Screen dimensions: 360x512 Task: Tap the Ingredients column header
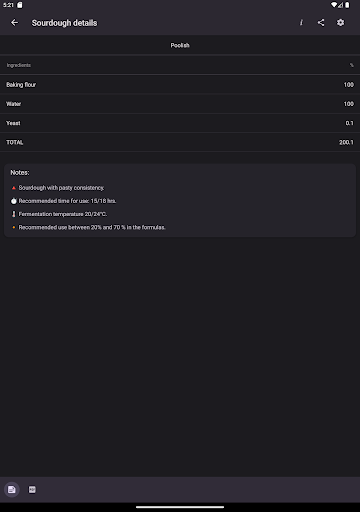click(x=19, y=65)
